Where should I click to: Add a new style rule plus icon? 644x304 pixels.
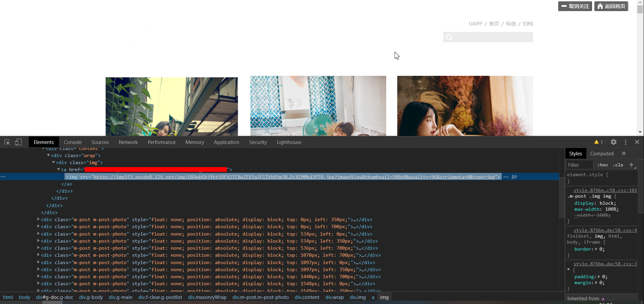pos(632,165)
